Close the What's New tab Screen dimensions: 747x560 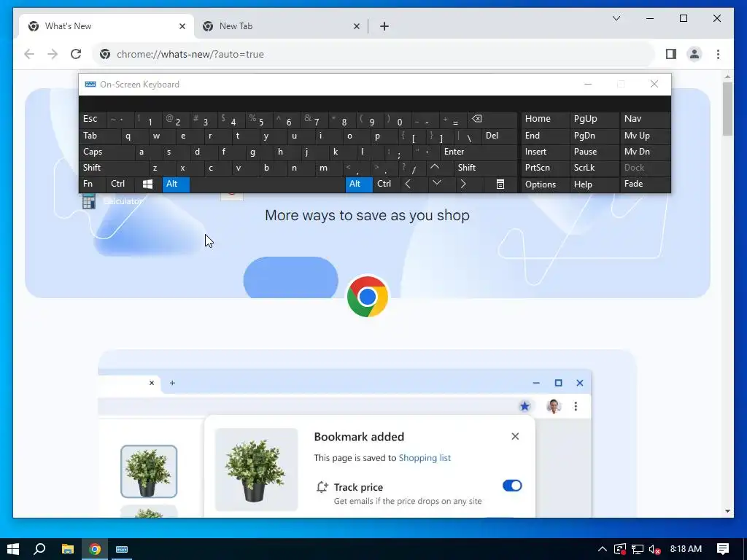[182, 26]
